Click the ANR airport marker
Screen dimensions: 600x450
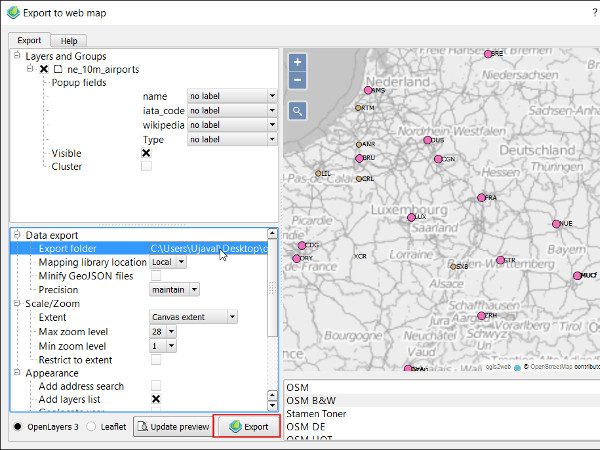359,145
